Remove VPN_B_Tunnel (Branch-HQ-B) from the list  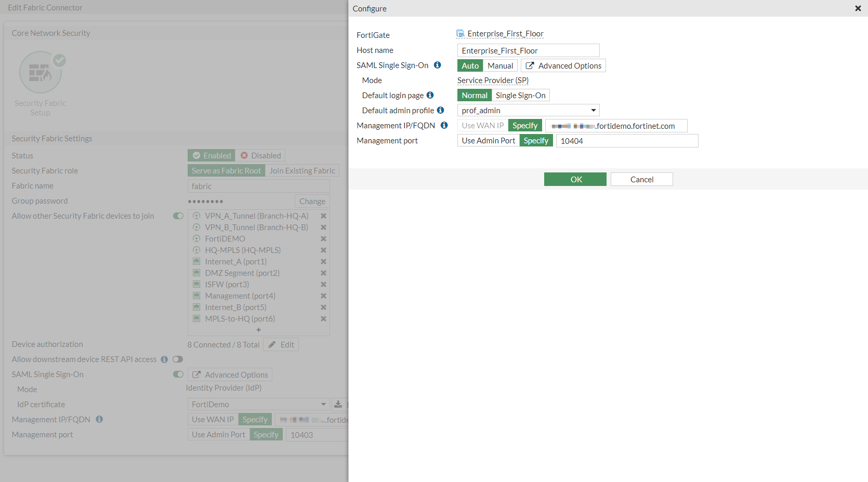click(323, 227)
